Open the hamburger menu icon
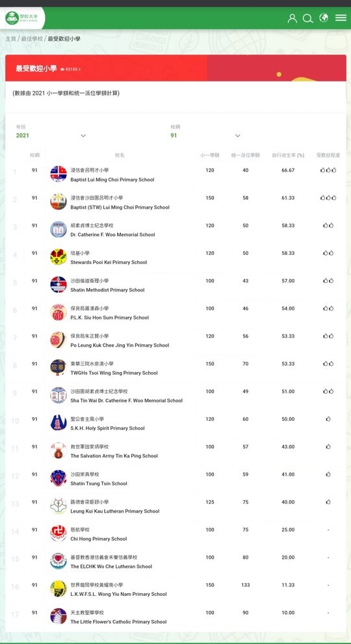351x644 pixels. point(341,18)
